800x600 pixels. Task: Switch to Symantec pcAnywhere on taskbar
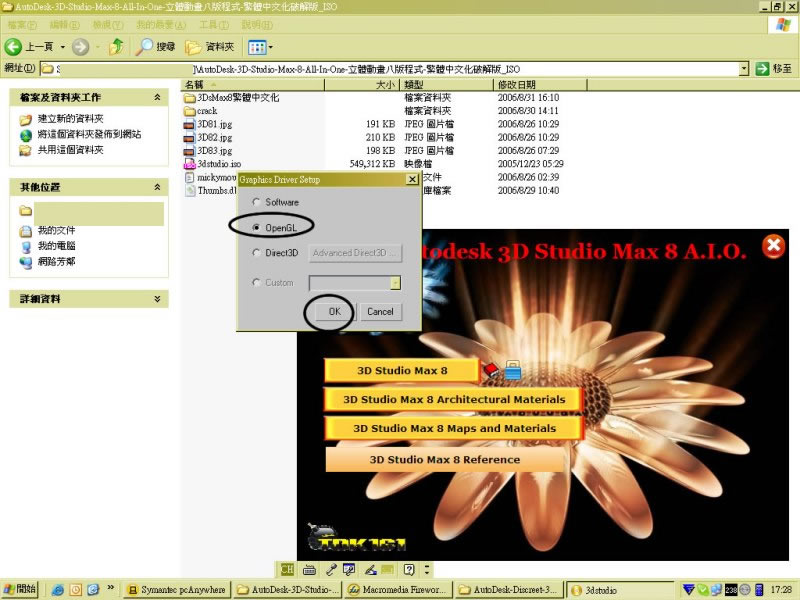click(177, 590)
